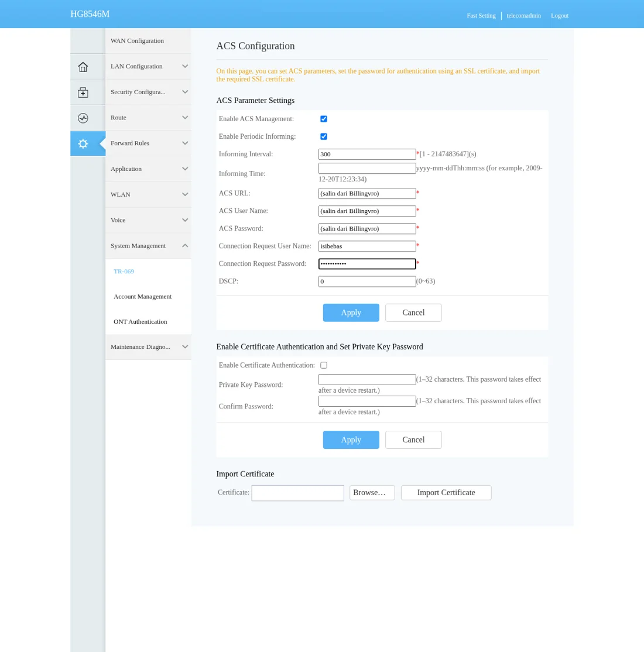Viewport: 644px width, 652px height.
Task: Open Account Management submenu item
Action: point(143,297)
